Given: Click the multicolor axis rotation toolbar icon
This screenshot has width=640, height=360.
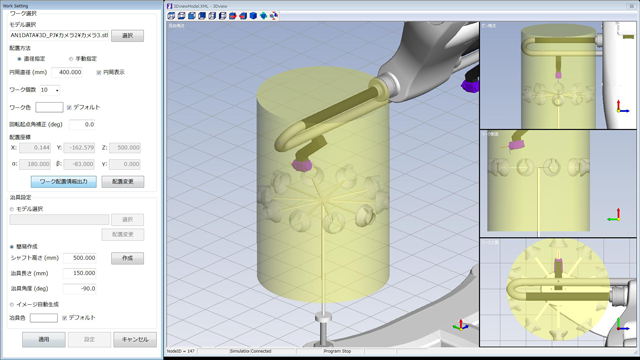Looking at the screenshot, I should coord(273,16).
